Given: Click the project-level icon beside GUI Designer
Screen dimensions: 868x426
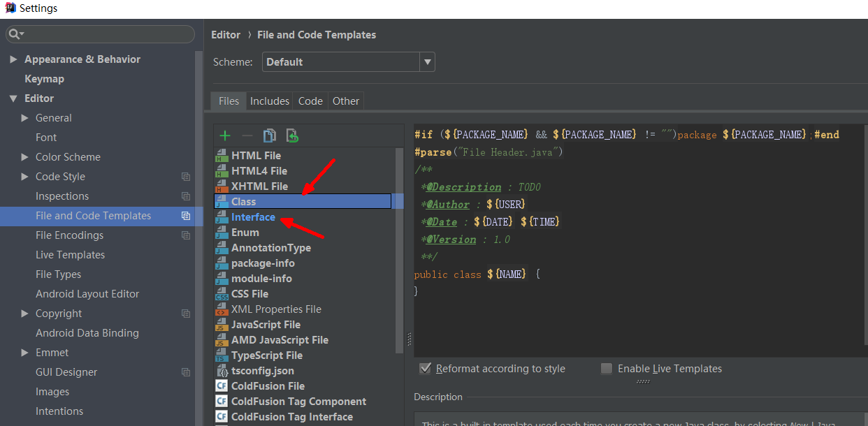Looking at the screenshot, I should (x=186, y=372).
